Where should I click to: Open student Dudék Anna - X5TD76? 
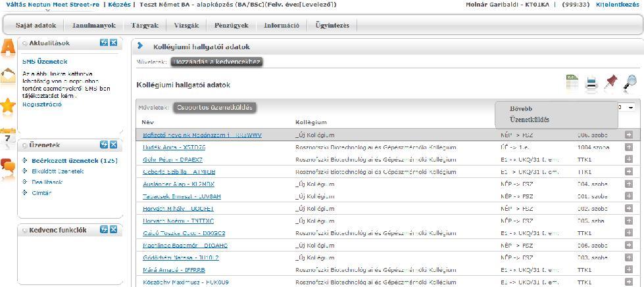[174, 147]
